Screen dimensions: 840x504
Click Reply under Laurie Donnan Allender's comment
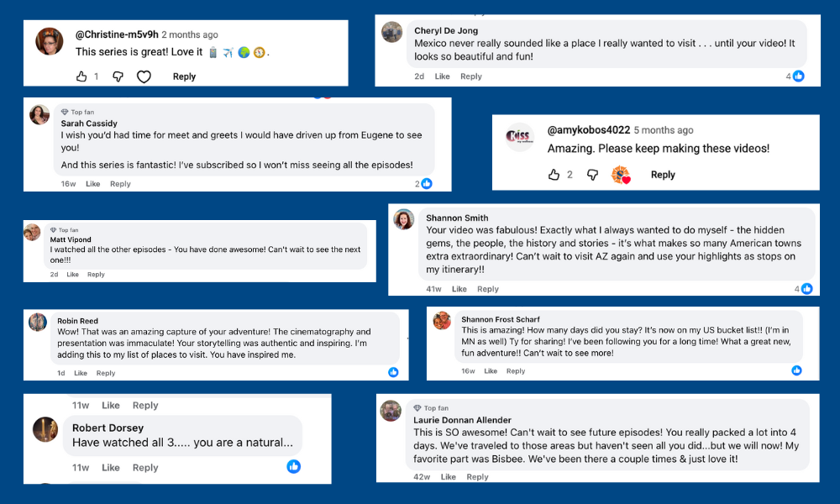tap(477, 477)
